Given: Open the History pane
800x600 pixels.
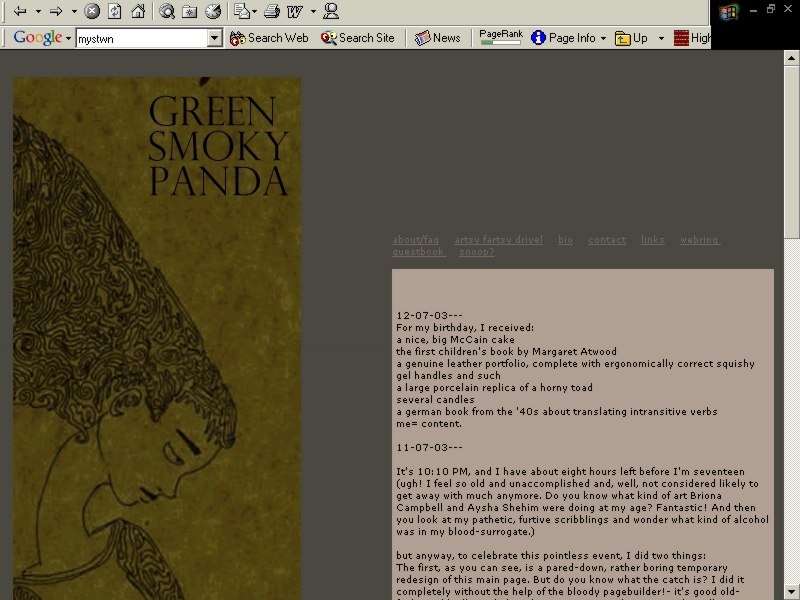Looking at the screenshot, I should pos(213,11).
